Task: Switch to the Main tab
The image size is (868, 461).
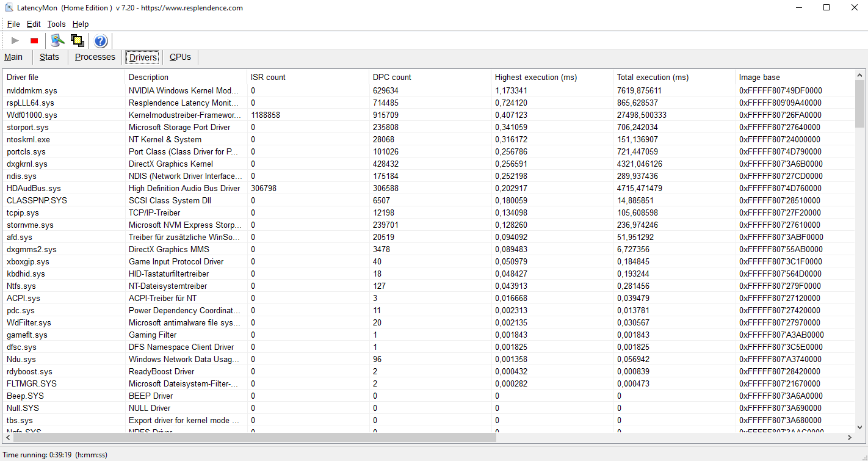Action: [13, 57]
